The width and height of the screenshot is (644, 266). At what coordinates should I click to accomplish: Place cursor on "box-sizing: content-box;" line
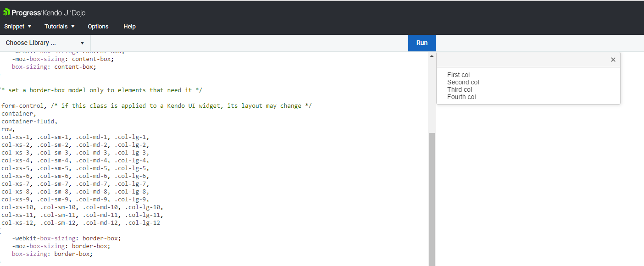54,67
